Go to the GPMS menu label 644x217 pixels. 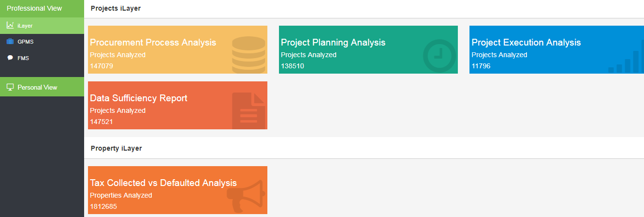click(x=26, y=42)
